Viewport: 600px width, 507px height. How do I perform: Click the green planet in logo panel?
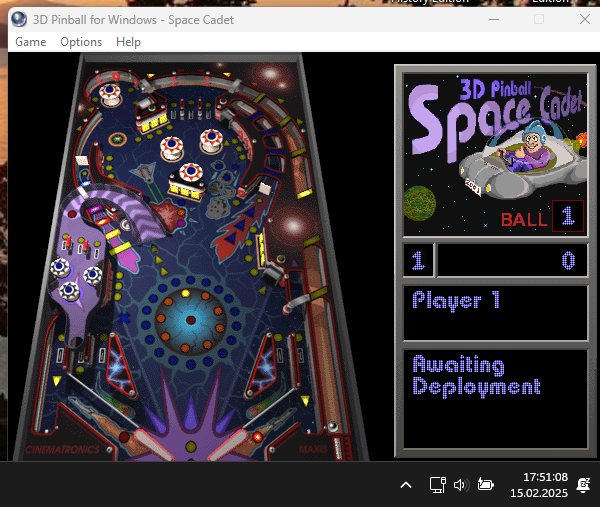[420, 203]
